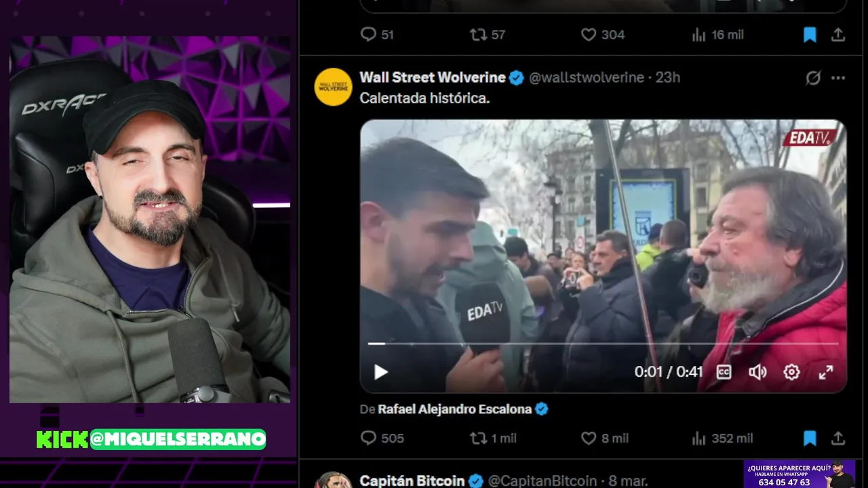This screenshot has height=488, width=868.
Task: Like the post with 8 mil likes
Action: (605, 439)
